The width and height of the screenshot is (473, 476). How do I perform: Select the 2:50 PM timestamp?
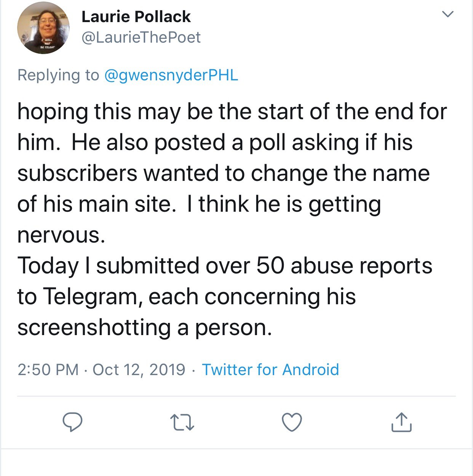coord(48,370)
